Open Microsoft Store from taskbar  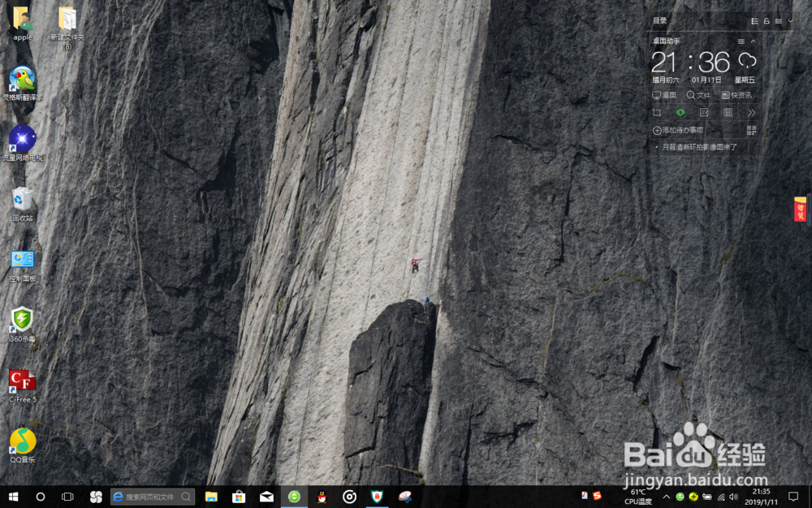(x=239, y=497)
